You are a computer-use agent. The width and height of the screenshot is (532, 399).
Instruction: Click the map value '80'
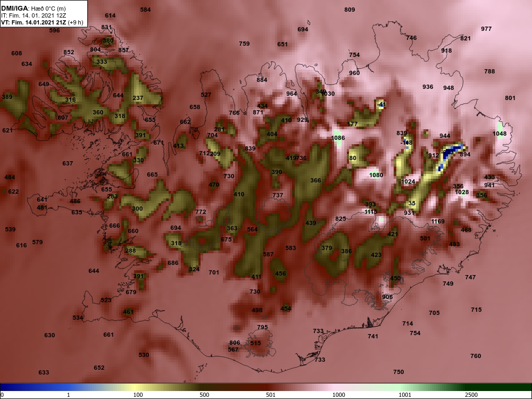tap(353, 158)
